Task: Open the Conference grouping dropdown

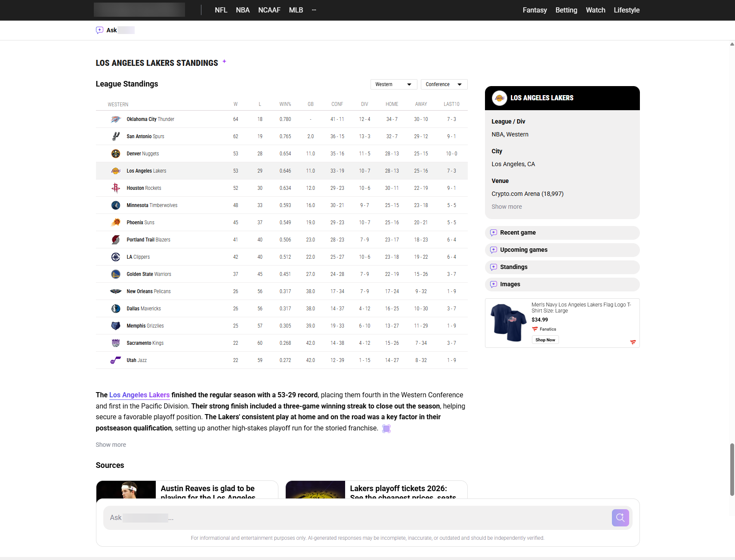Action: click(x=444, y=84)
